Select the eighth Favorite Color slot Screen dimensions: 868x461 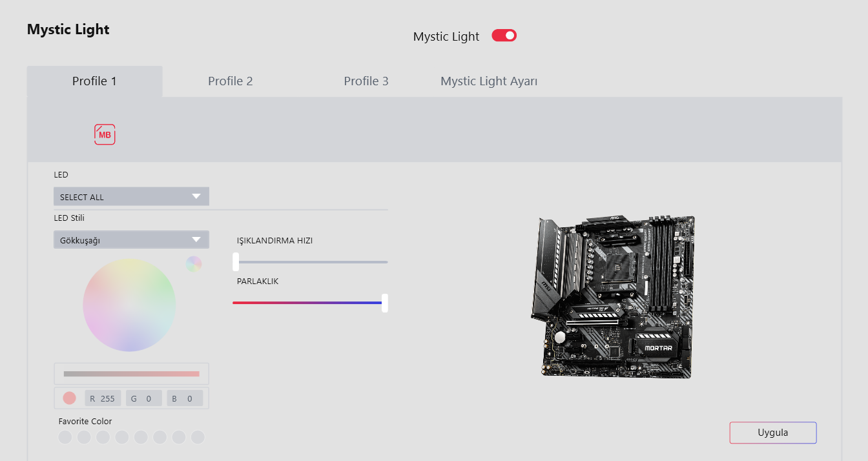[198, 438]
